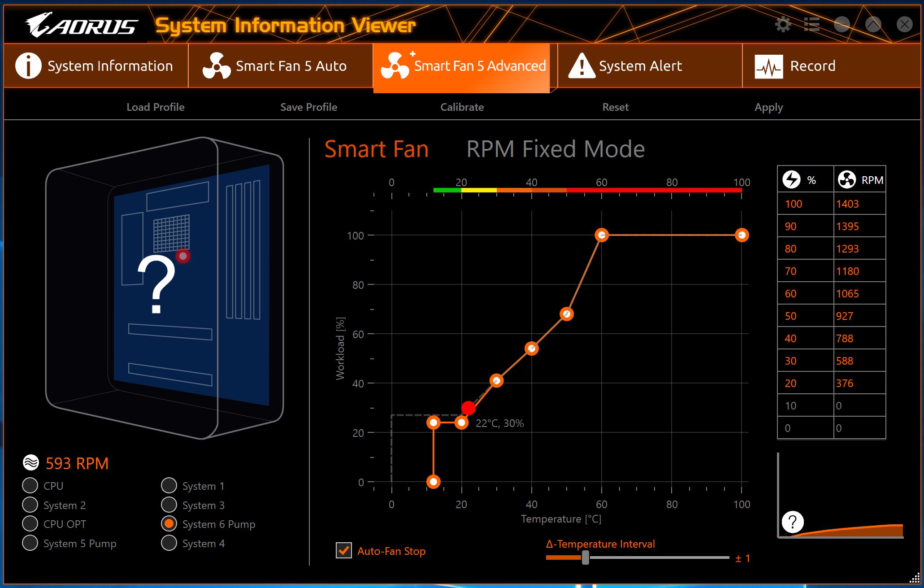Select the System 6 Pump radio button
The image size is (924, 588).
[169, 523]
